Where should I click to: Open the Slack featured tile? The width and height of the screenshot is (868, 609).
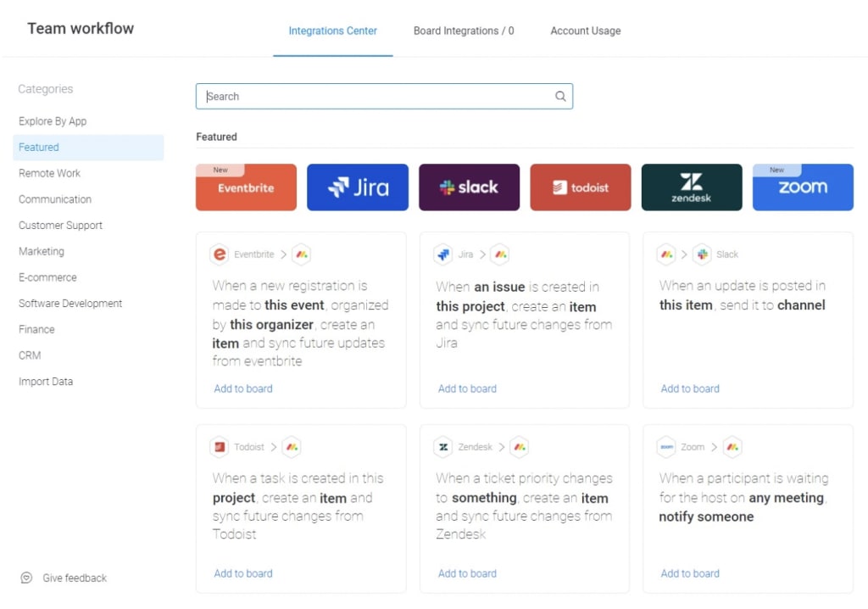tap(470, 187)
